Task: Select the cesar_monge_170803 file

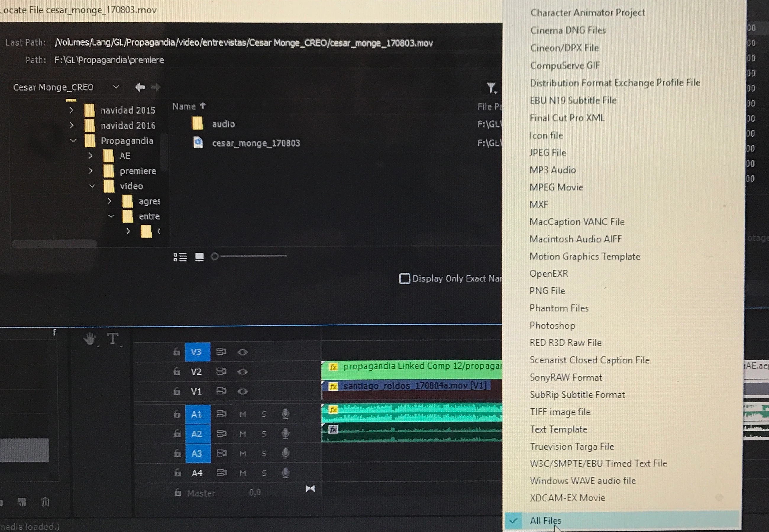Action: click(256, 143)
